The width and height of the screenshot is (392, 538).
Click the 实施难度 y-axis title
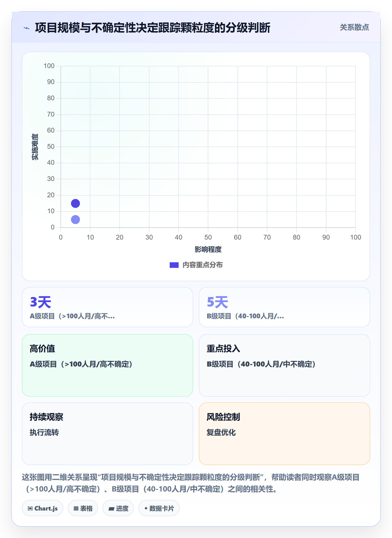point(35,147)
